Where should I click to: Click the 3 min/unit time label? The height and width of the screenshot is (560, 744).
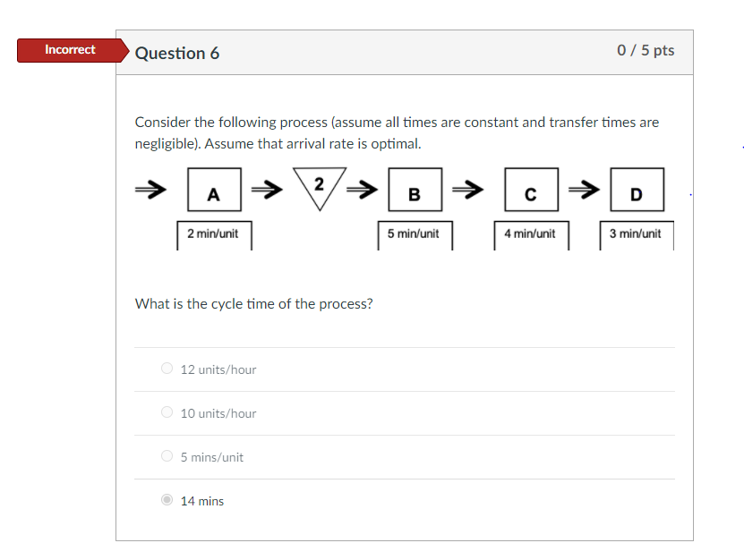coord(637,234)
